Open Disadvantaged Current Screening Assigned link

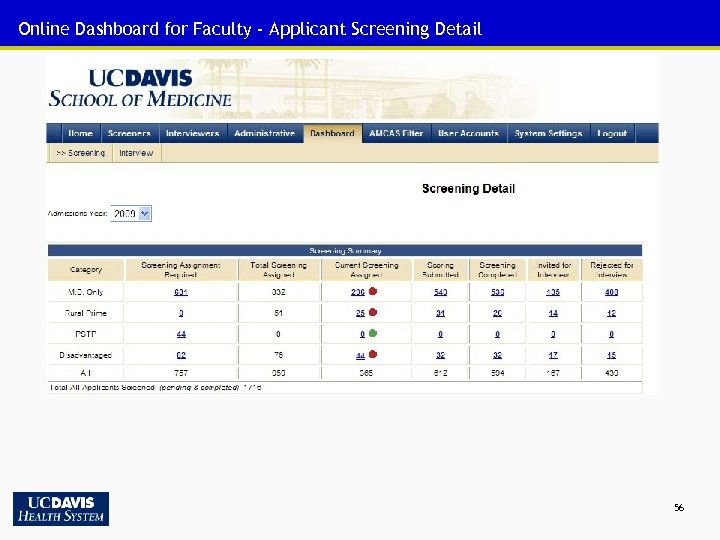pyautogui.click(x=360, y=355)
